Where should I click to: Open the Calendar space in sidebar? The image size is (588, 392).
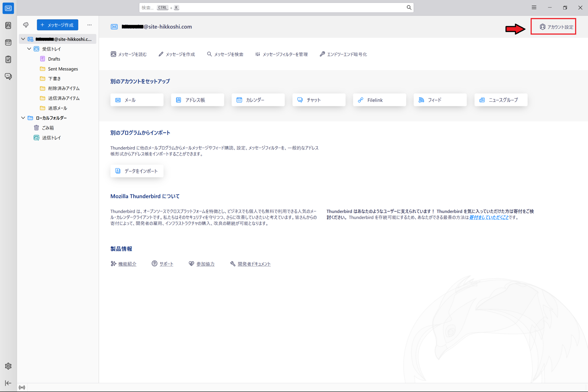[x=8, y=43]
